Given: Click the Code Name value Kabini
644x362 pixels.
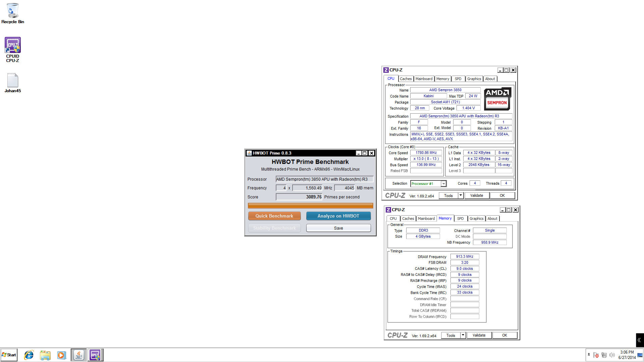Looking at the screenshot, I should click(x=428, y=96).
